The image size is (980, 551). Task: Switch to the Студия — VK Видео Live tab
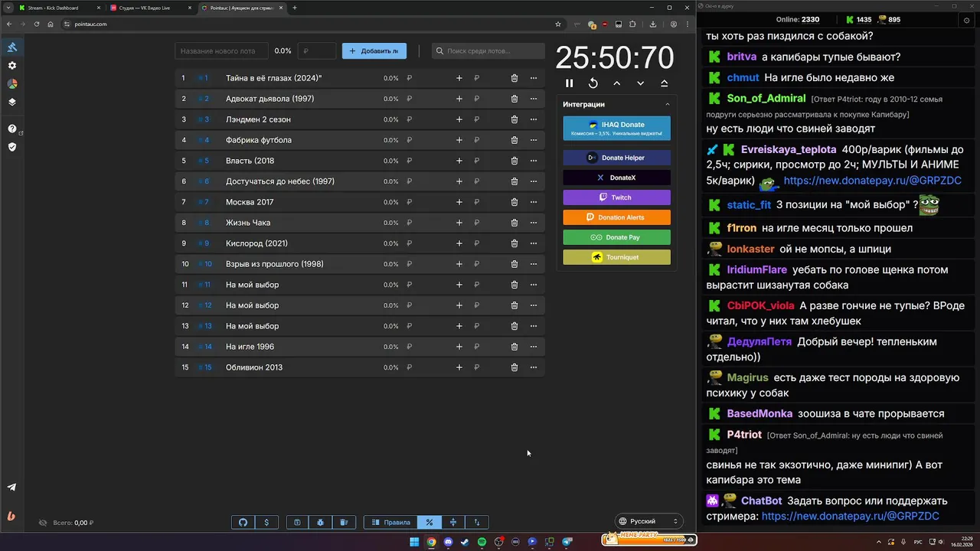(150, 8)
